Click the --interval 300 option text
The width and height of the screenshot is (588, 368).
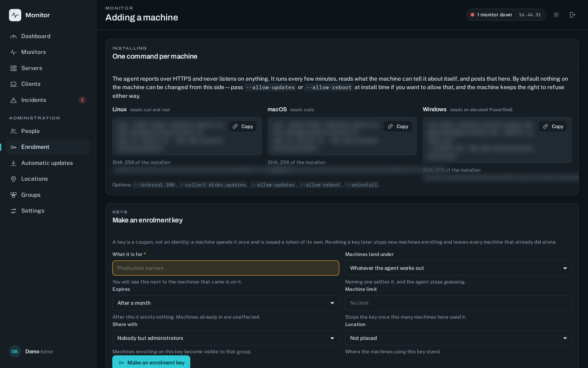point(155,185)
